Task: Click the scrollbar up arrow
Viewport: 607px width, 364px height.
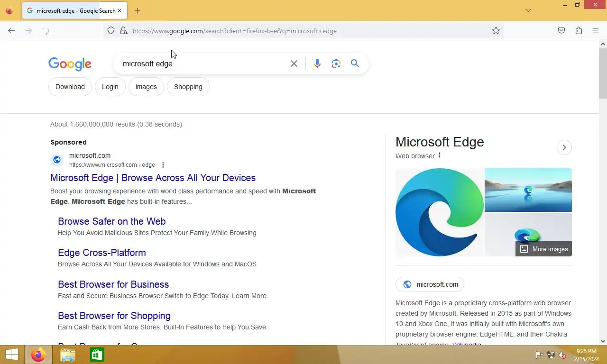Action: click(x=603, y=44)
